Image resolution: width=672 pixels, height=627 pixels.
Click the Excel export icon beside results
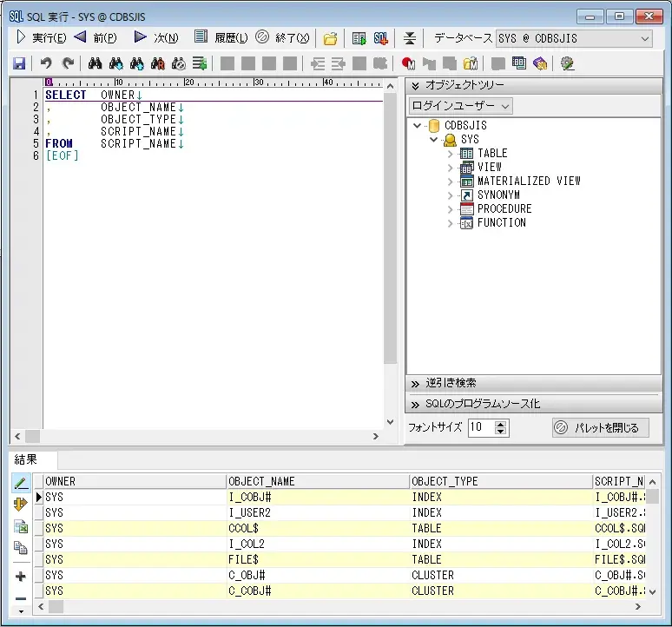(21, 527)
